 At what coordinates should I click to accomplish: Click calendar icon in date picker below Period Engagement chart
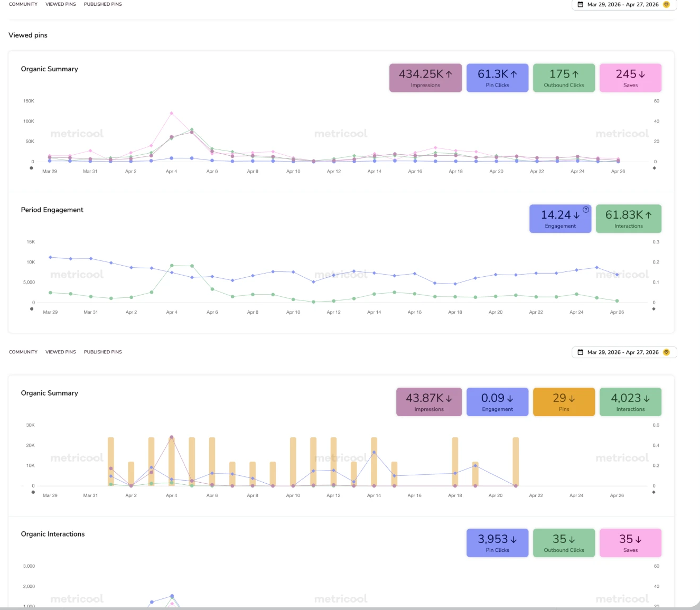click(x=581, y=352)
